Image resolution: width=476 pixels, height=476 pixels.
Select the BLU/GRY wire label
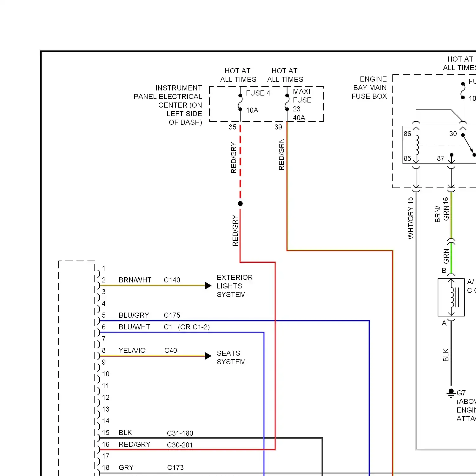(x=134, y=315)
